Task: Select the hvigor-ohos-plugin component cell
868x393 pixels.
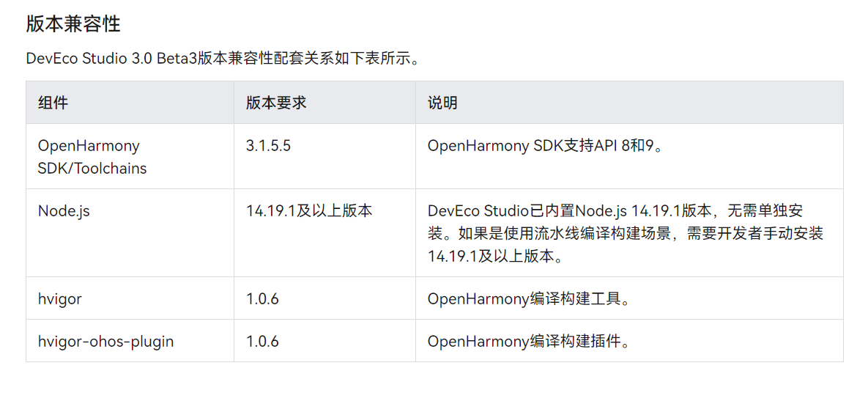Action: coord(105,341)
